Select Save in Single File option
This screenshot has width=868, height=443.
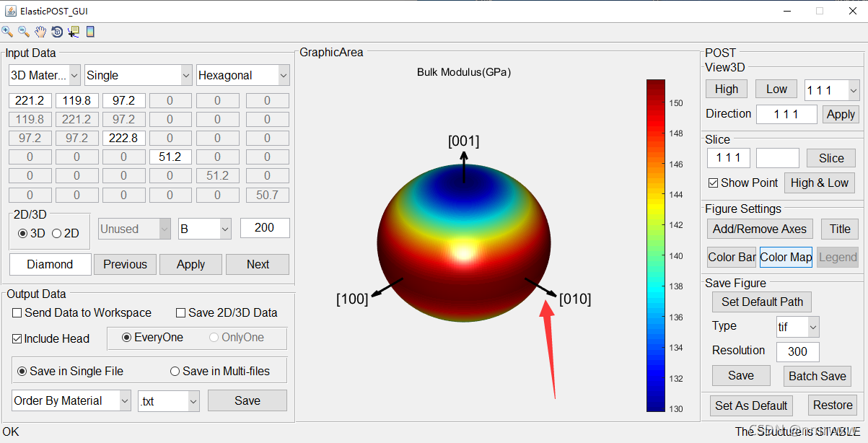click(x=22, y=372)
